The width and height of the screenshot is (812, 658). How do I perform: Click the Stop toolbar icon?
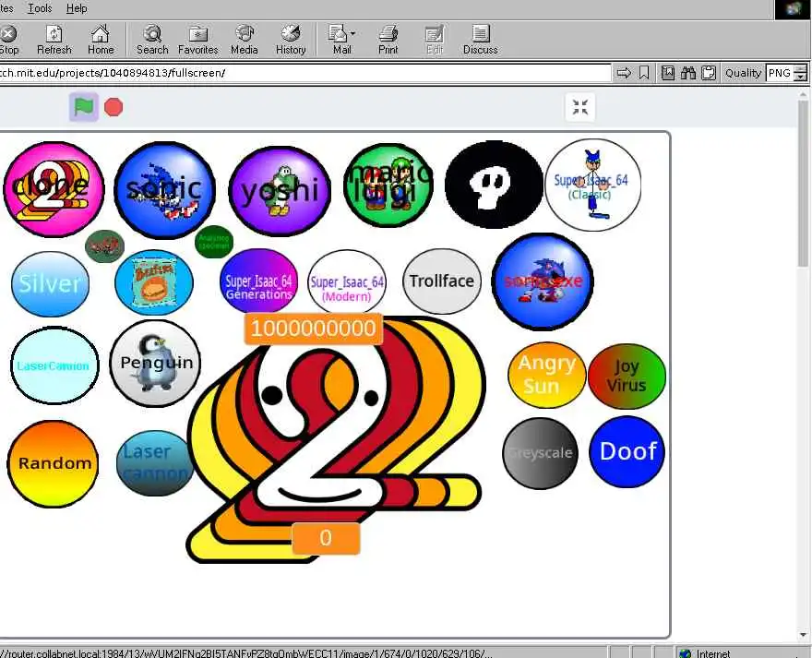click(x=8, y=40)
